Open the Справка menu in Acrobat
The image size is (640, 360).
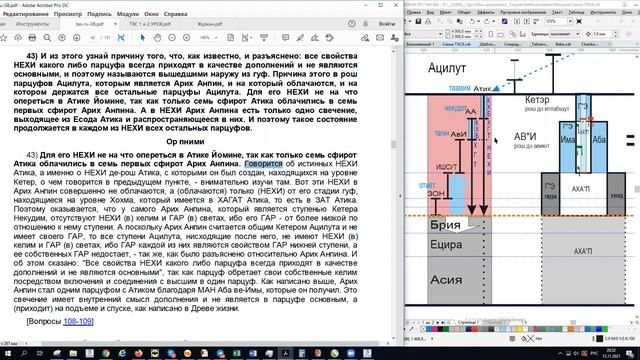tap(176, 14)
